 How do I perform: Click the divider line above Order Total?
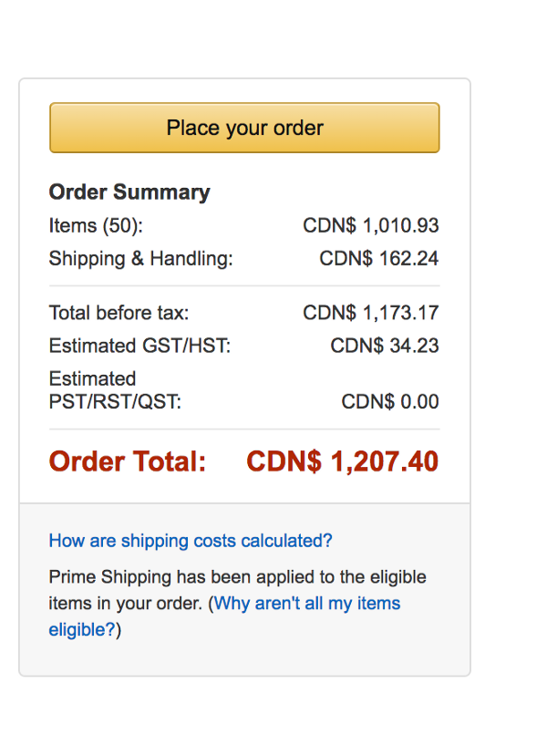click(x=244, y=430)
